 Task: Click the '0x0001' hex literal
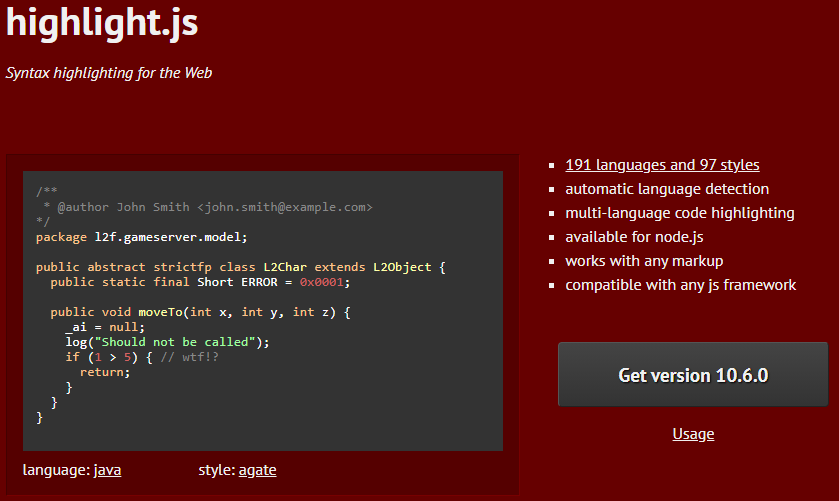click(322, 282)
